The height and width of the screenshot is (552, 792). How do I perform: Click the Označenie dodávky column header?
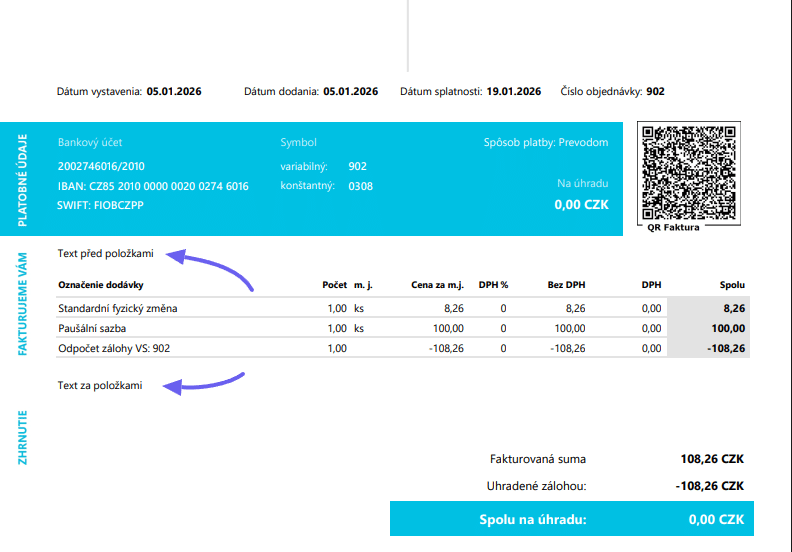tap(102, 285)
